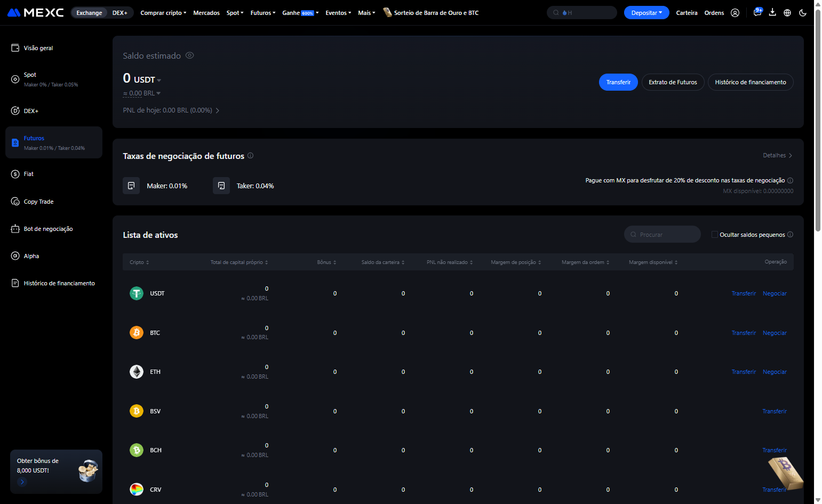Click the blue Transferir button
Screen dimensions: 822x504
click(618, 82)
